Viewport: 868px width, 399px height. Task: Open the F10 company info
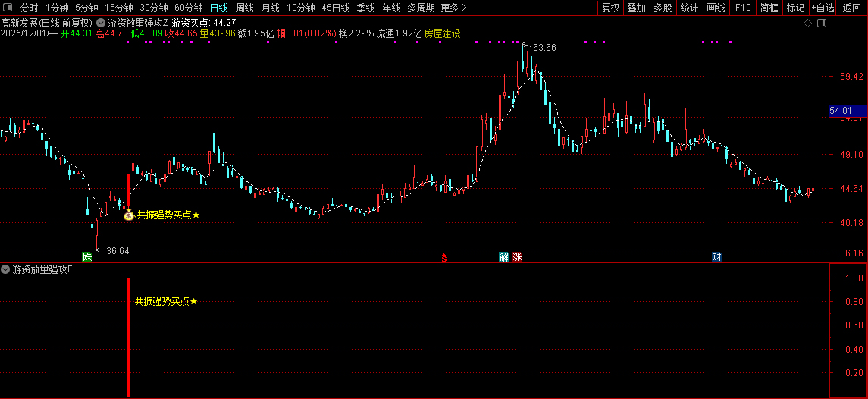coord(743,8)
